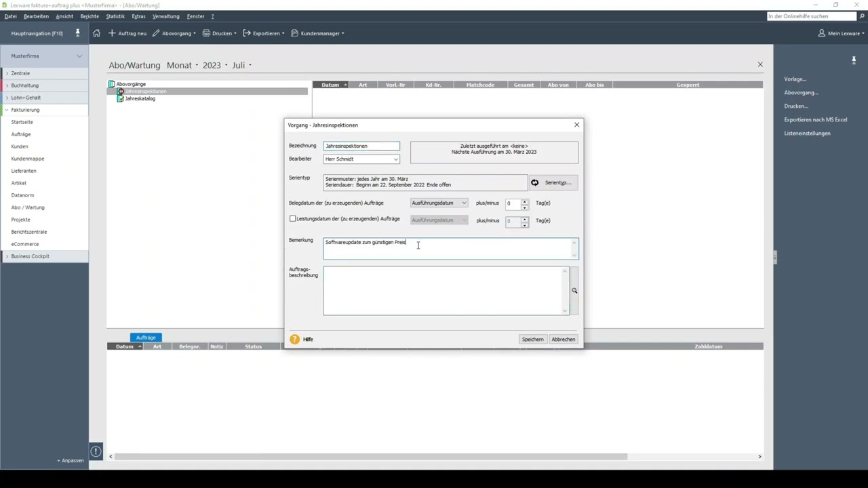868x488 pixels.
Task: Click Anpassen at the sidebar bottom
Action: tap(71, 460)
